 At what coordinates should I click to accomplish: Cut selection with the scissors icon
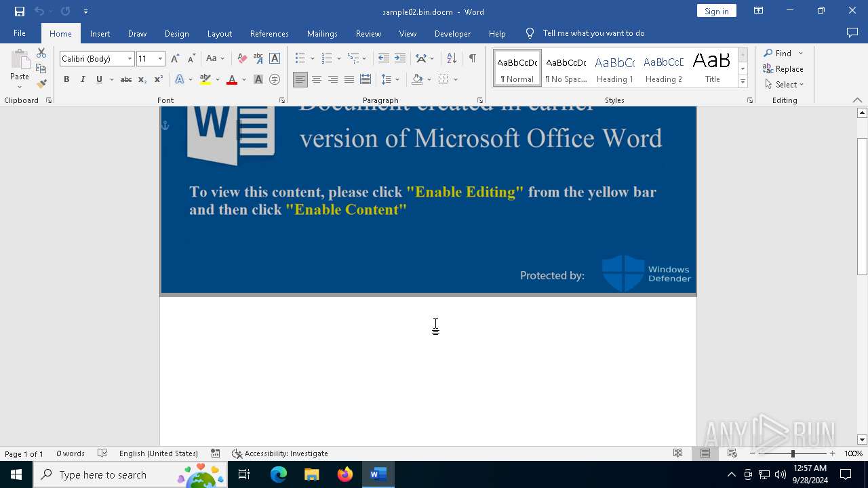[41, 53]
